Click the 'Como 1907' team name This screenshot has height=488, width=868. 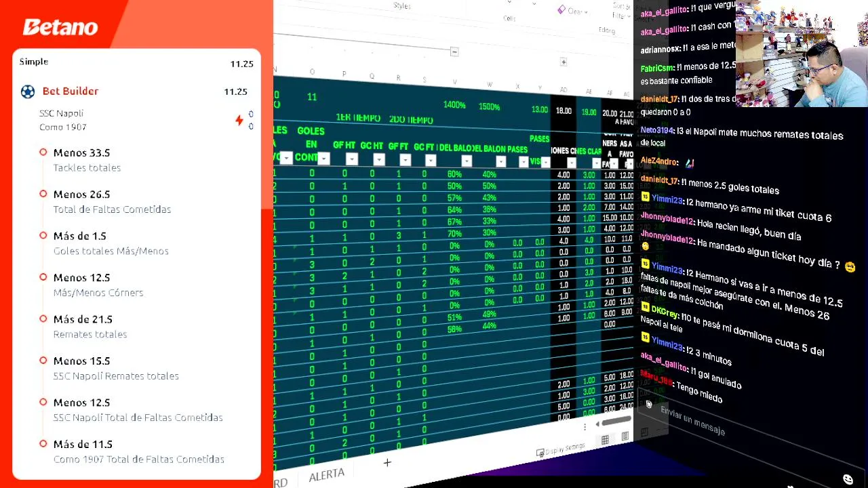[63, 127]
